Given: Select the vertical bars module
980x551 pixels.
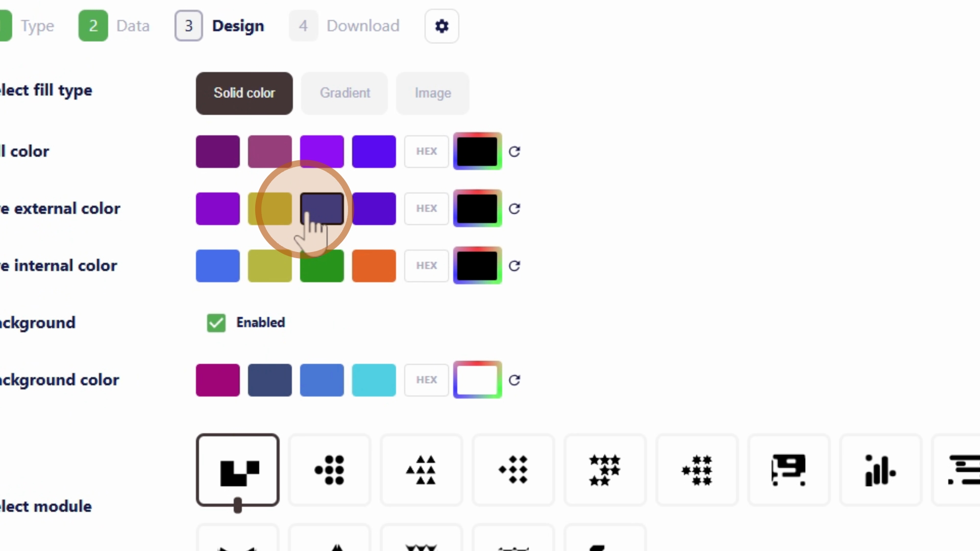Looking at the screenshot, I should (880, 470).
